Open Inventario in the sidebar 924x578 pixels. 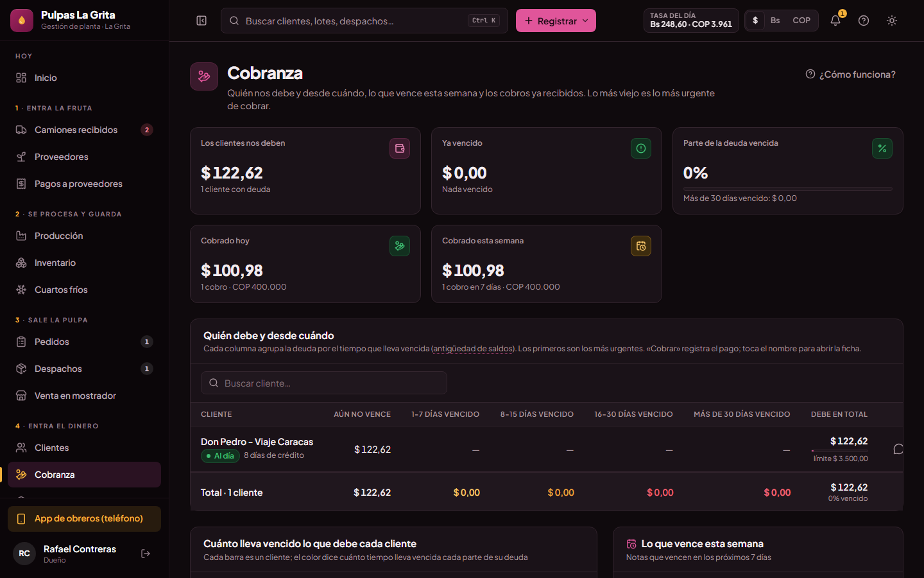coord(84,263)
